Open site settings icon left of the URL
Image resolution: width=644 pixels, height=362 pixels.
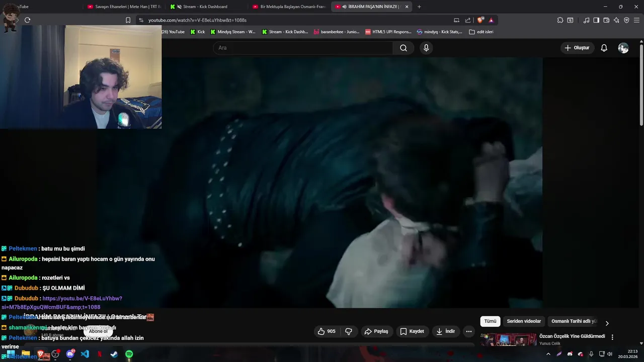tap(141, 20)
